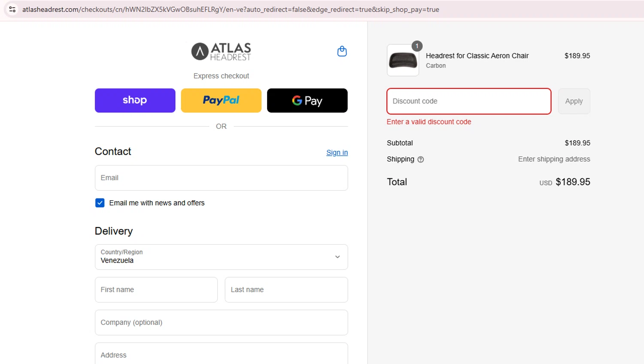Click the Subtotal label
Image resolution: width=644 pixels, height=364 pixels.
coord(400,143)
